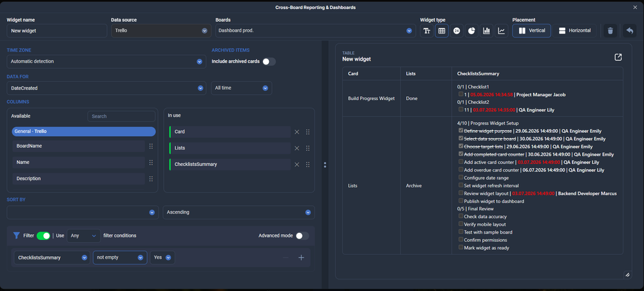Delete widget using the trash icon
Viewport: 644px width, 291px height.
pos(610,31)
